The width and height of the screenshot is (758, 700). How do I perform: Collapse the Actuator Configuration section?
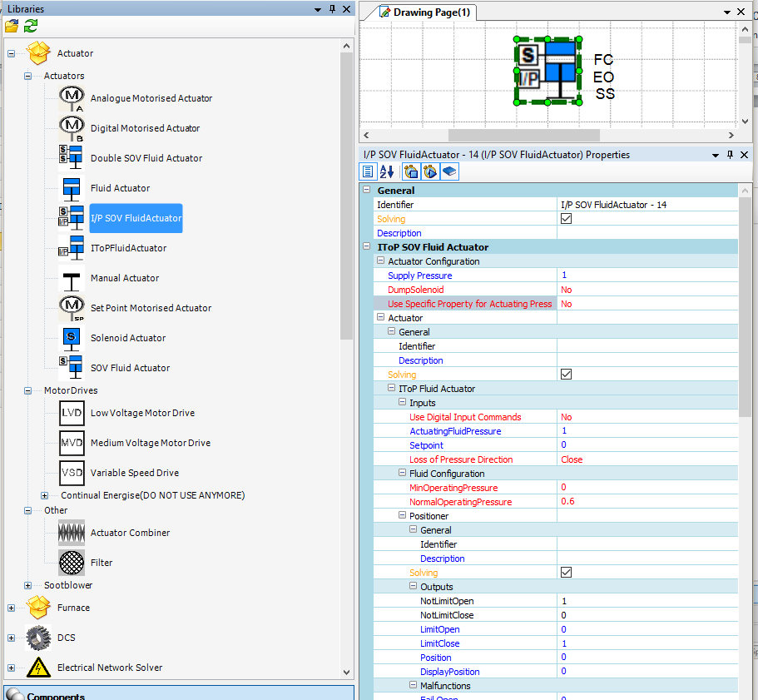pos(380,261)
